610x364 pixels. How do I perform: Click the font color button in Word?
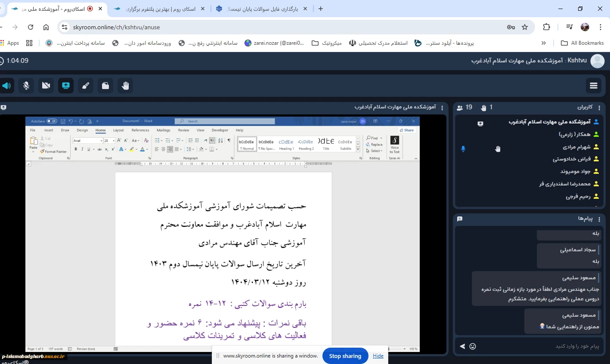click(142, 149)
